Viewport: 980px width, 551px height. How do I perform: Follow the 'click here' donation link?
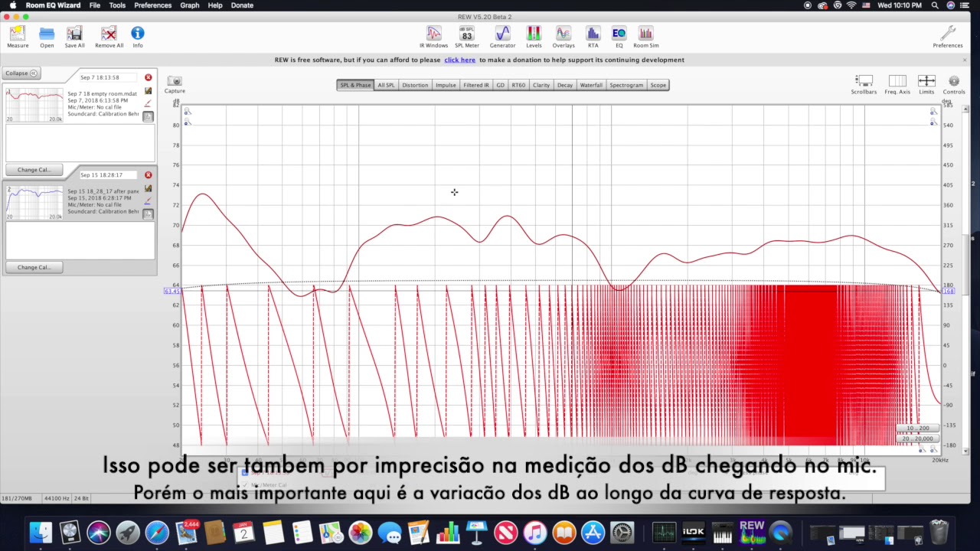[x=459, y=60]
